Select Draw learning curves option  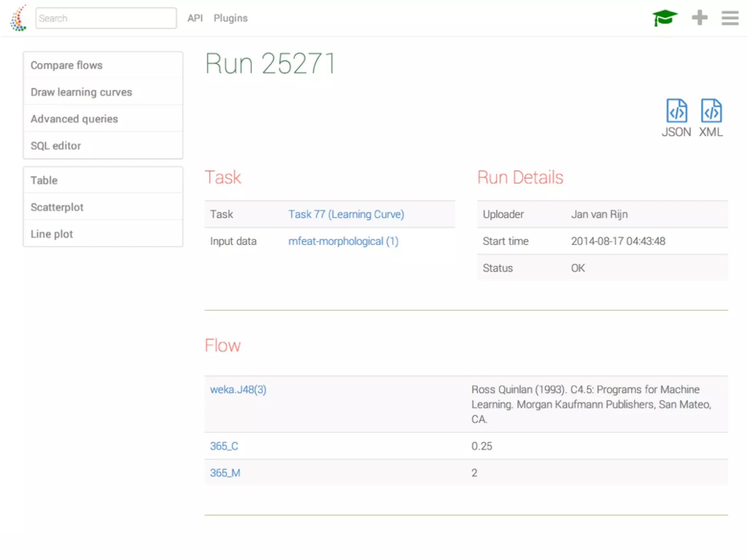[x=81, y=92]
